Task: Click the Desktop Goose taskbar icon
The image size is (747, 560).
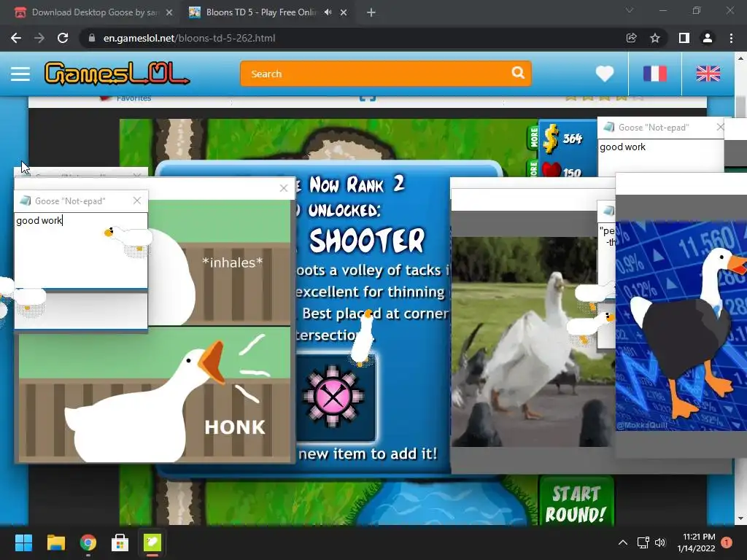Action: (x=152, y=542)
